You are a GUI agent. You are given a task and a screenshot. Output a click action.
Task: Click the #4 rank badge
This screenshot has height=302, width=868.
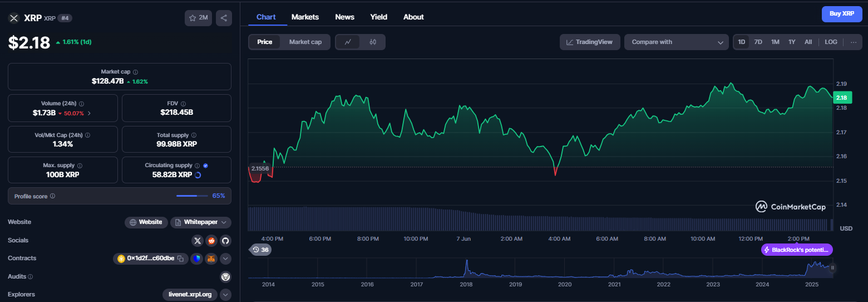[65, 18]
